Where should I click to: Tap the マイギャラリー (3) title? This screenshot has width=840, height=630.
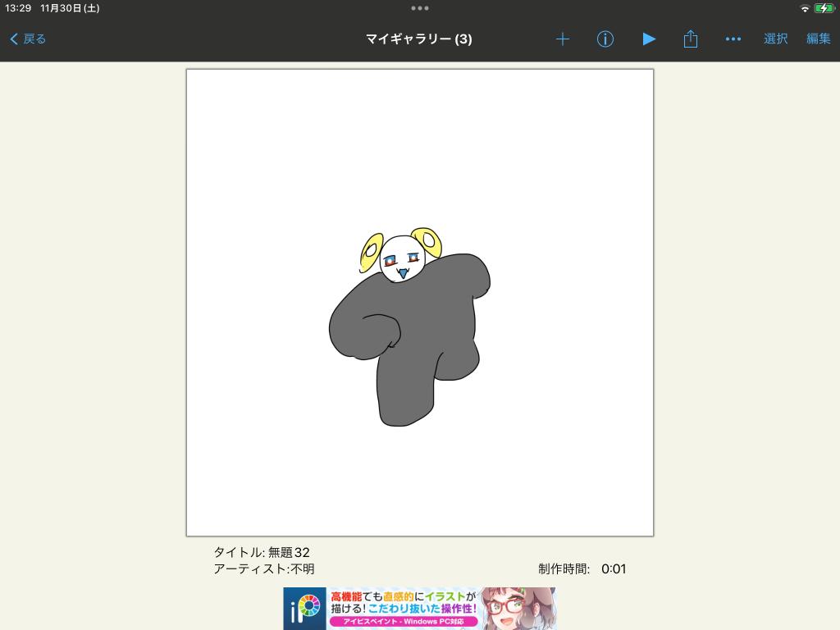click(419, 39)
